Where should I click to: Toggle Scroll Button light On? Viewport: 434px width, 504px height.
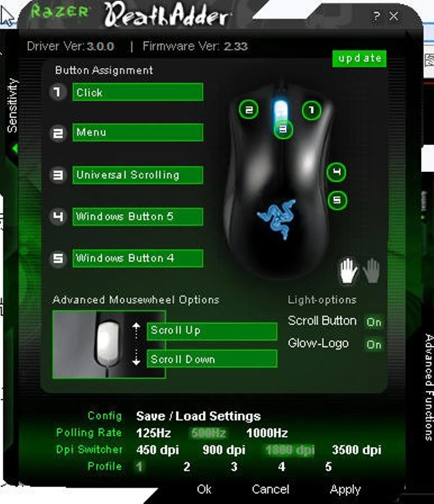click(374, 322)
